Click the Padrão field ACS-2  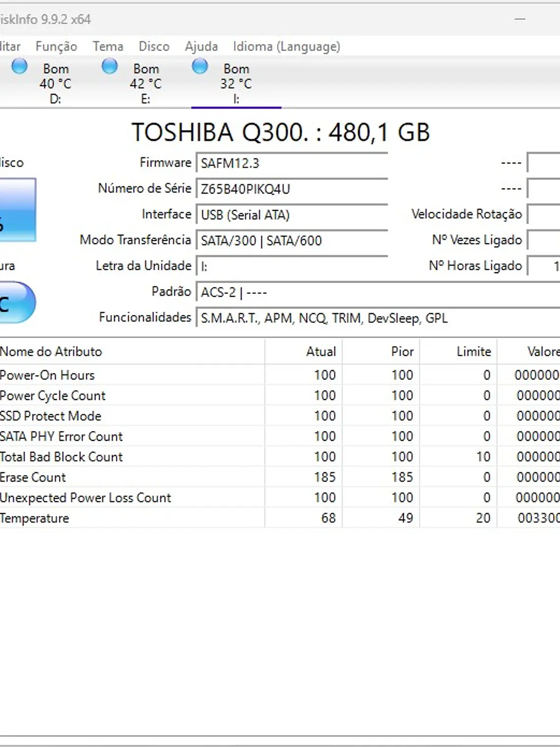pyautogui.click(x=378, y=292)
